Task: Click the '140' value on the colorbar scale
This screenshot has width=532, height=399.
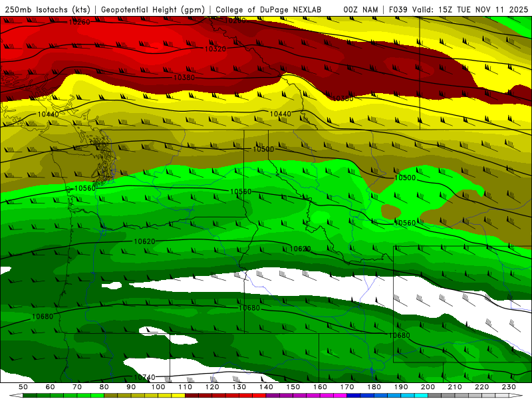Action: click(x=266, y=387)
